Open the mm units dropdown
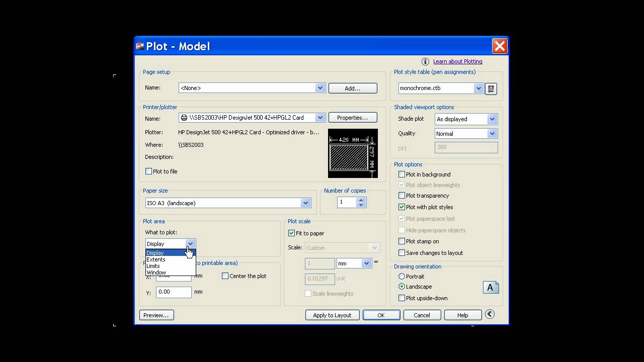644x362 pixels. tap(366, 263)
